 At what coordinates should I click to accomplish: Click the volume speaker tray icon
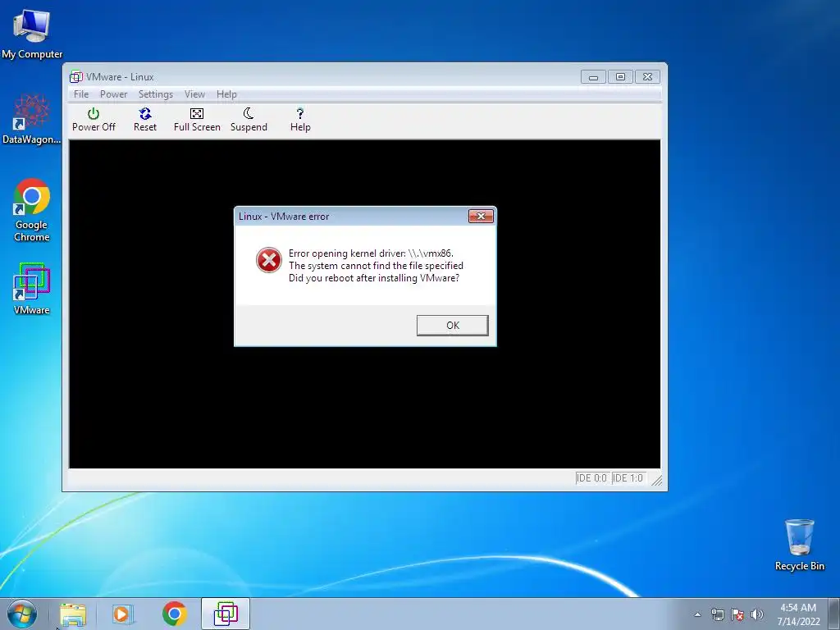point(757,614)
